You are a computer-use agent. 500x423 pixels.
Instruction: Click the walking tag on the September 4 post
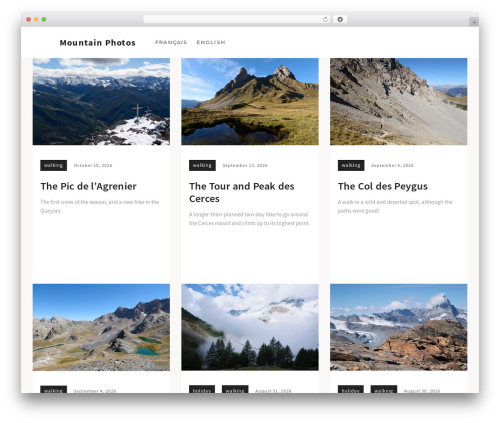point(54,389)
